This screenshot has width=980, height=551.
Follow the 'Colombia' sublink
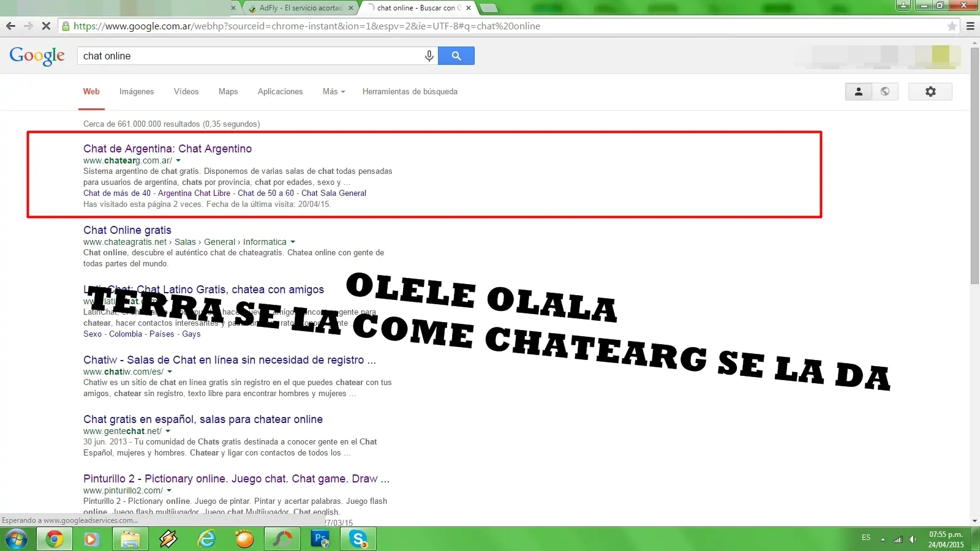point(126,334)
